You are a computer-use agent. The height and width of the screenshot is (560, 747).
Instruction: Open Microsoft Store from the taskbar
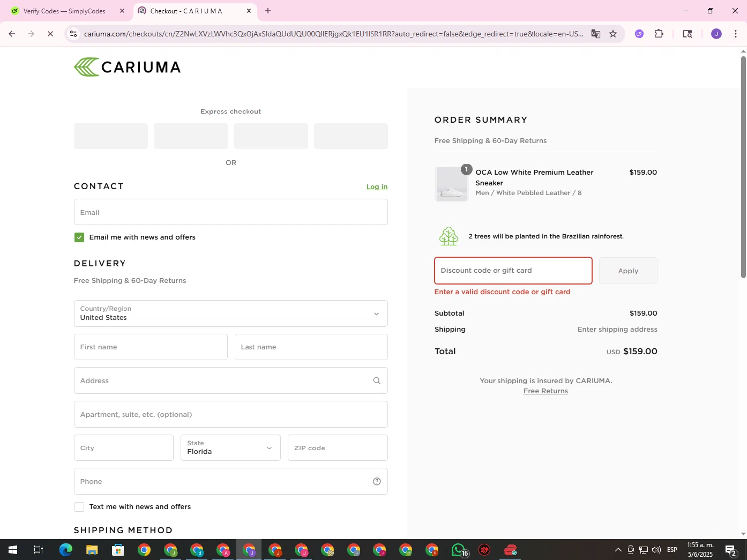click(x=118, y=550)
